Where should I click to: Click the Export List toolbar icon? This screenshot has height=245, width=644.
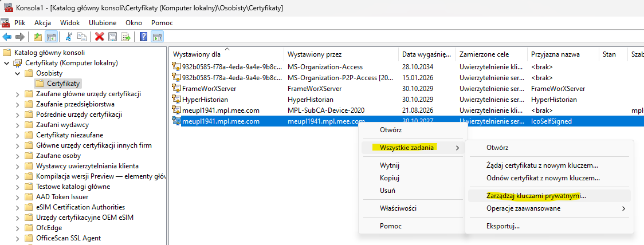(x=125, y=37)
